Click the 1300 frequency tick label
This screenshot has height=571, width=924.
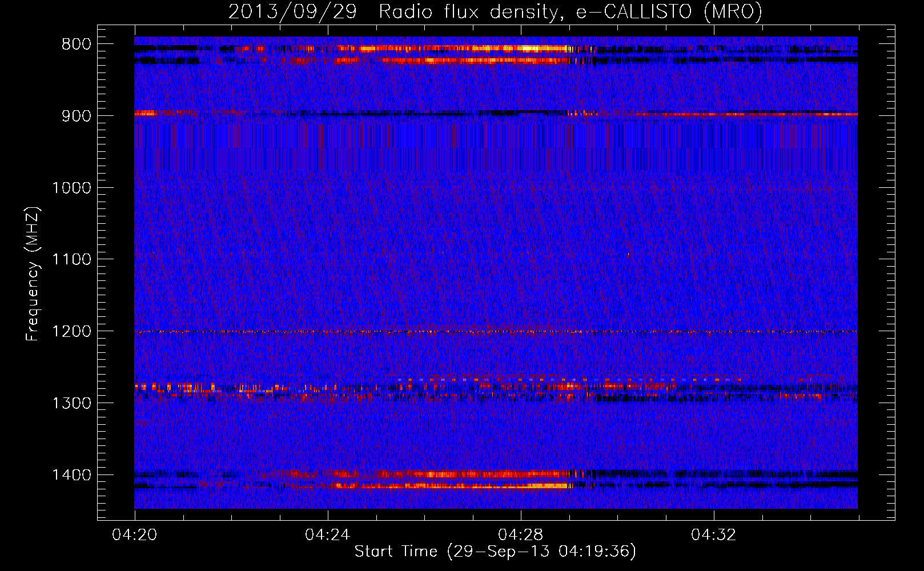[x=71, y=403]
